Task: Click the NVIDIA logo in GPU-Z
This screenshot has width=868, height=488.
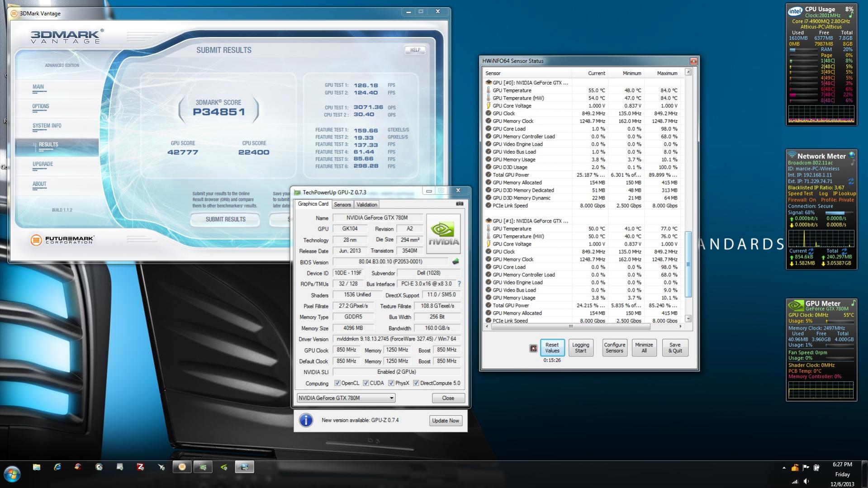Action: pos(443,233)
